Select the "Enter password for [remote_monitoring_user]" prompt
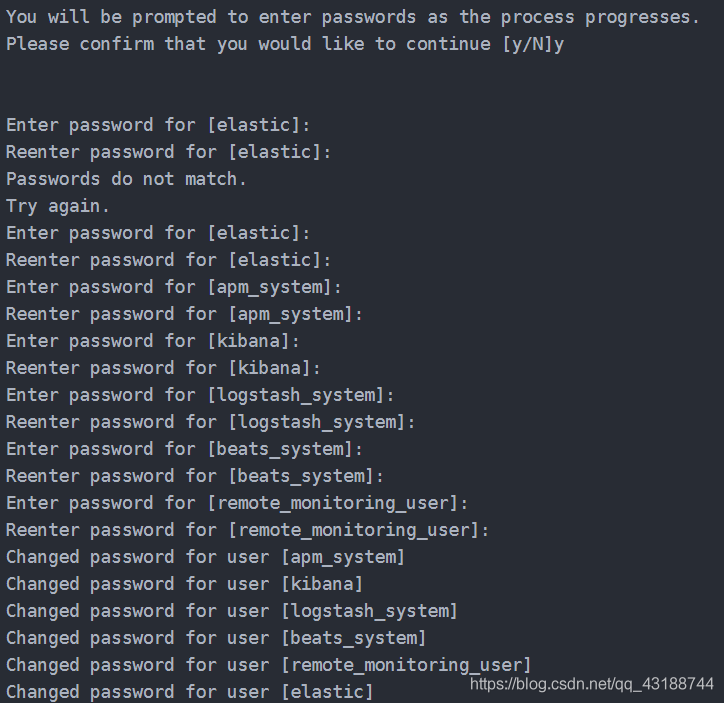This screenshot has width=724, height=703. coord(237,503)
